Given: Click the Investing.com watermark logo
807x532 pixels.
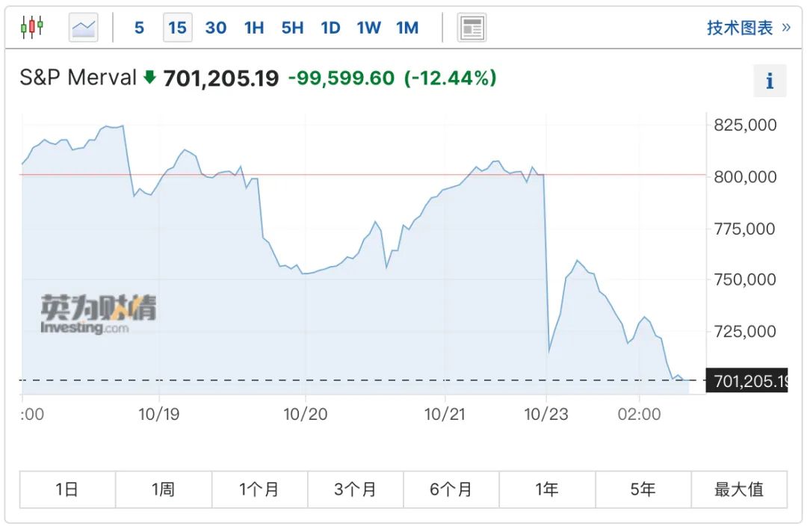Looking at the screenshot, I should click(x=98, y=315).
